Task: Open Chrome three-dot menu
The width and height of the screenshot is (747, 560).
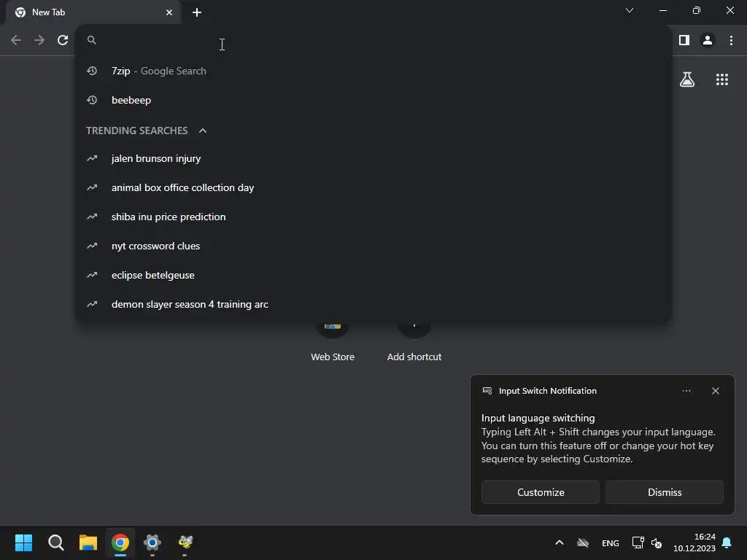Action: click(731, 41)
